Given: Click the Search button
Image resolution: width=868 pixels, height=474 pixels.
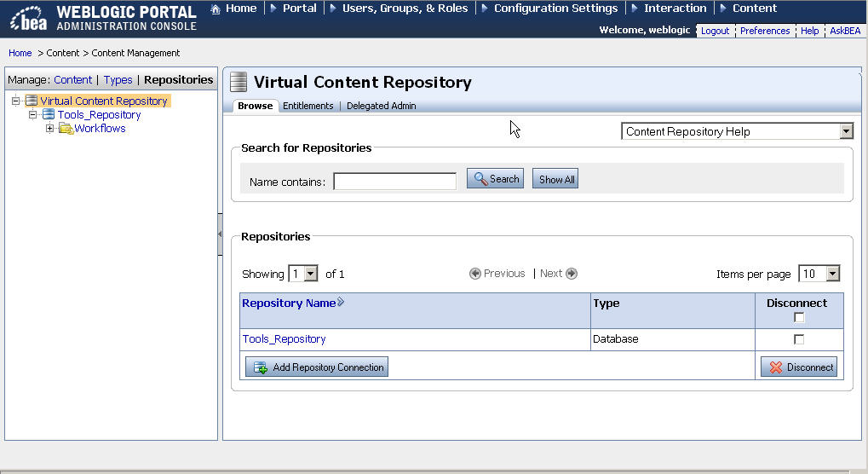Looking at the screenshot, I should pos(495,179).
